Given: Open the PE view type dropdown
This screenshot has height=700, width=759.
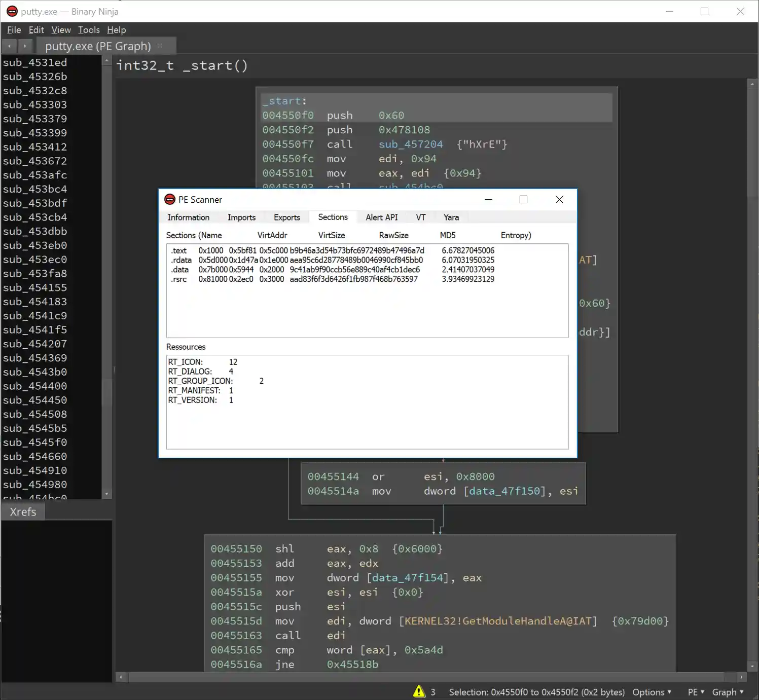Looking at the screenshot, I should (x=696, y=692).
